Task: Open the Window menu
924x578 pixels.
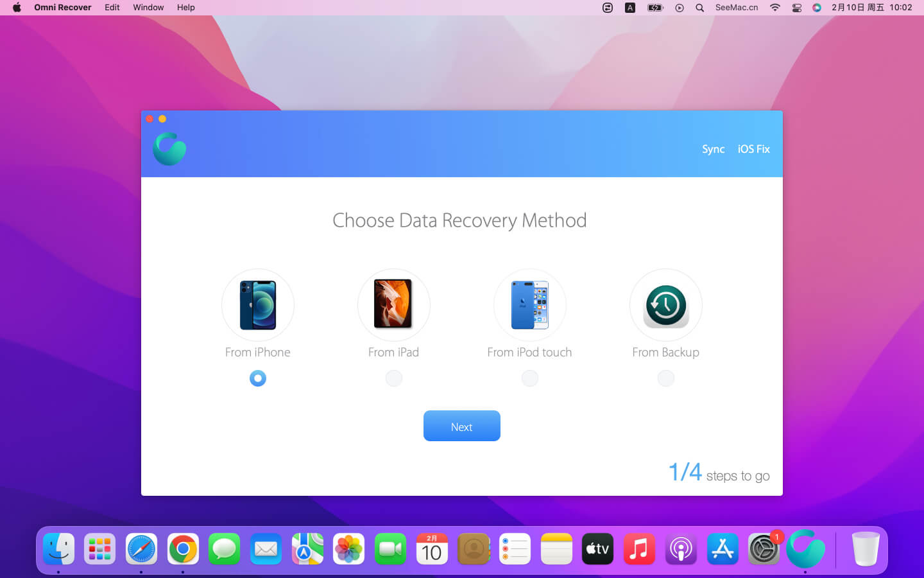Action: pyautogui.click(x=148, y=8)
